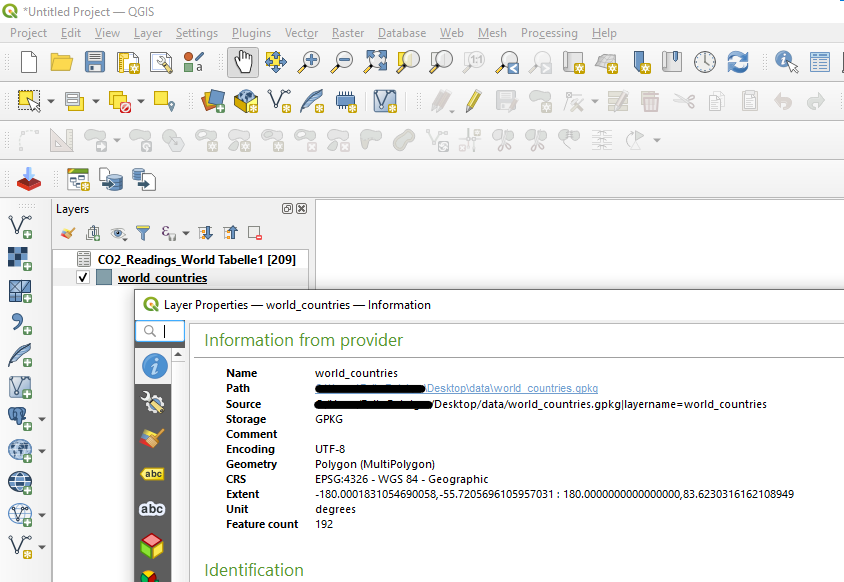
Task: Select the Pan Map hand tool
Action: tap(243, 62)
